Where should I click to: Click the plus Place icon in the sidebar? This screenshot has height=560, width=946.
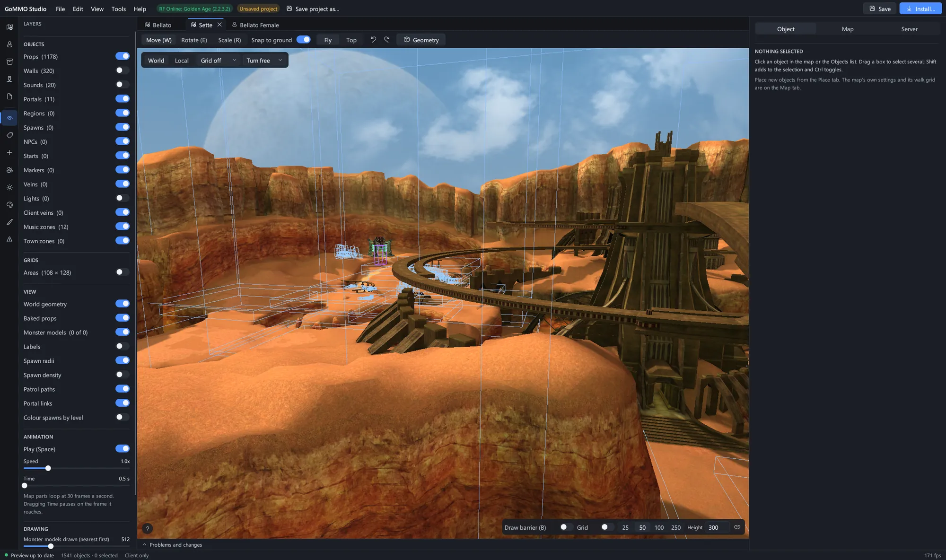coord(9,153)
